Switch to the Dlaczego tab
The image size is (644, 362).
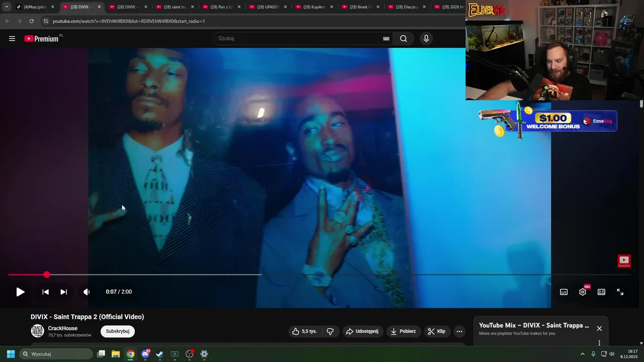407,7
